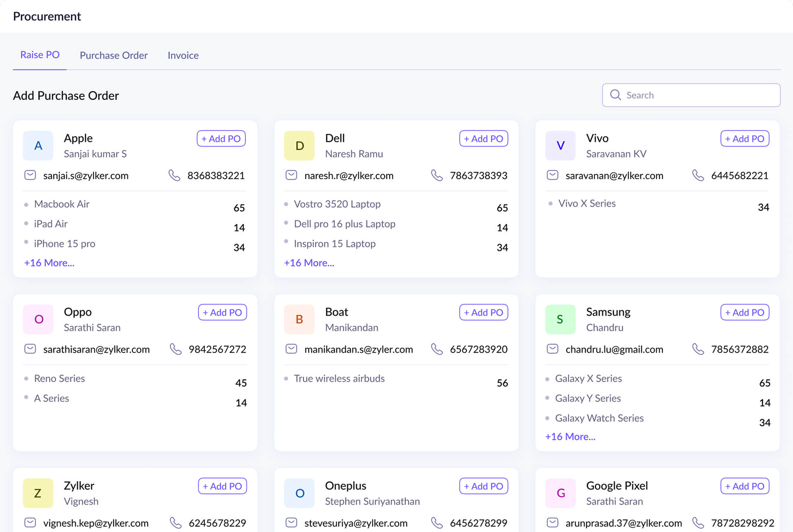Screen dimensions: 793x532
Task: Click the Vivo X Series item
Action: coord(587,203)
